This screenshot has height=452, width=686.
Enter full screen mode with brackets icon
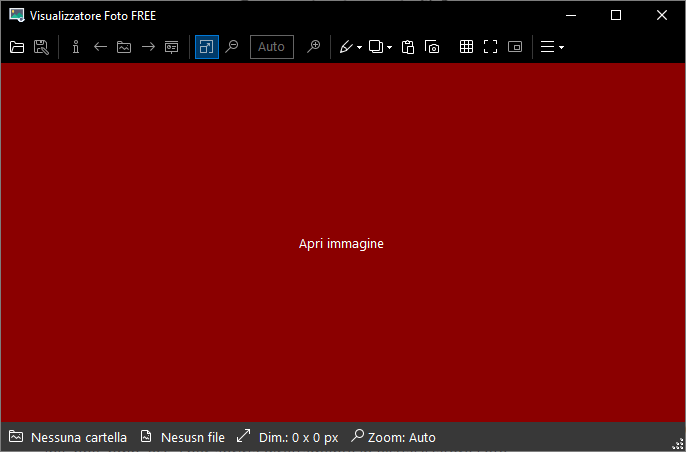pyautogui.click(x=490, y=47)
